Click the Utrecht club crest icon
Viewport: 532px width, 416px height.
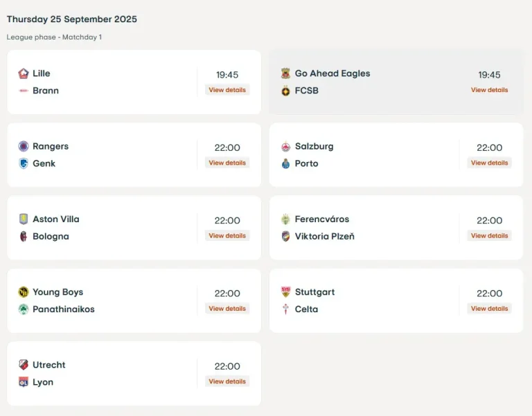24,365
